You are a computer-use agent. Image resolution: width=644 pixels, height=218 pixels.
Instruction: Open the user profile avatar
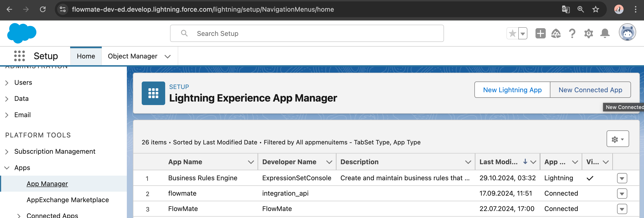(x=627, y=33)
